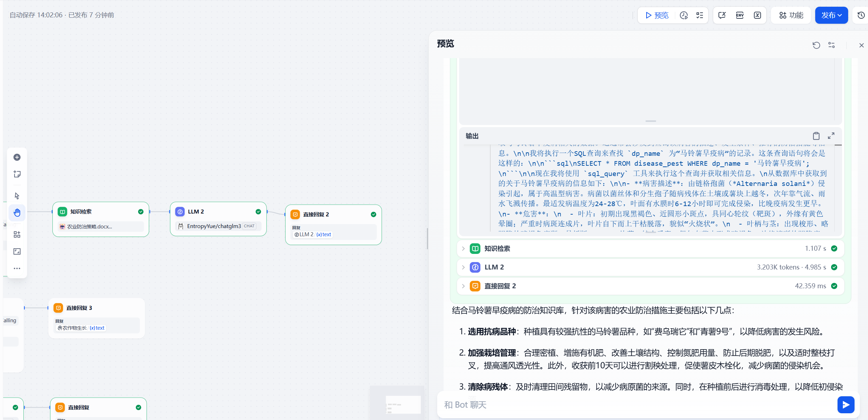Switch to pointer selection mode

coord(17,196)
